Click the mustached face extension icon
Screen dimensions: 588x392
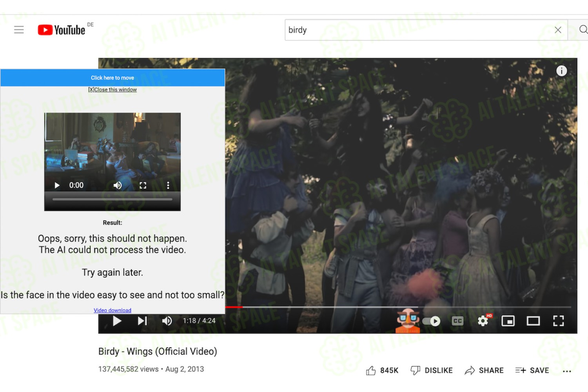pos(408,320)
